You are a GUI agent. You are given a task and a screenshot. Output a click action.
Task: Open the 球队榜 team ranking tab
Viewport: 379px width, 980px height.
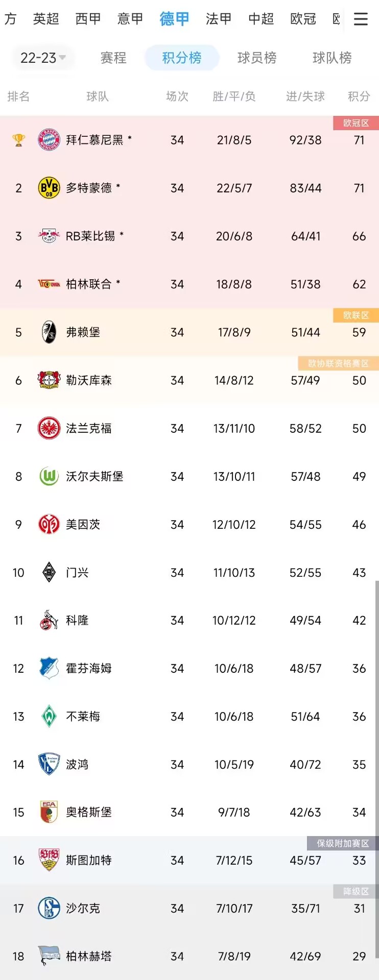332,58
